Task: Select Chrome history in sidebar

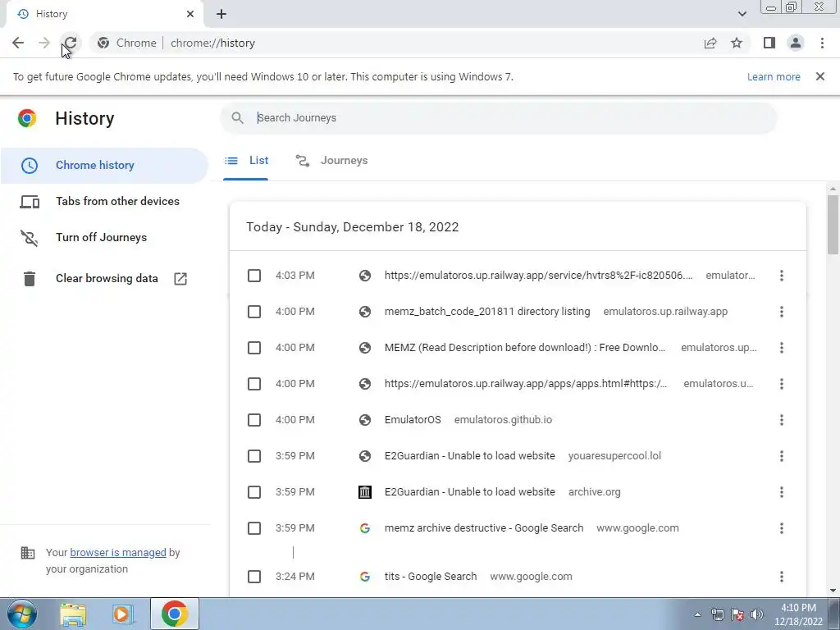Action: [x=104, y=166]
